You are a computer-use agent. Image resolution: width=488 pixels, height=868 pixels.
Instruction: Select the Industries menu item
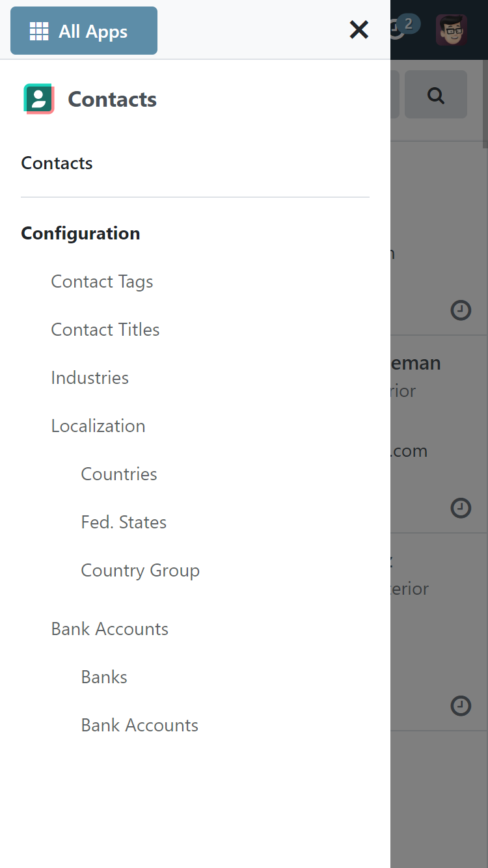coord(90,378)
